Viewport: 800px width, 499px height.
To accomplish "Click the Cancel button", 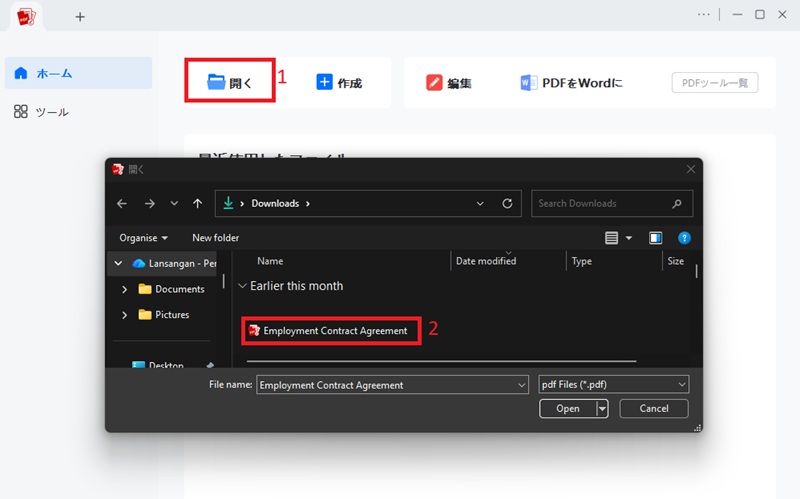I will 654,409.
